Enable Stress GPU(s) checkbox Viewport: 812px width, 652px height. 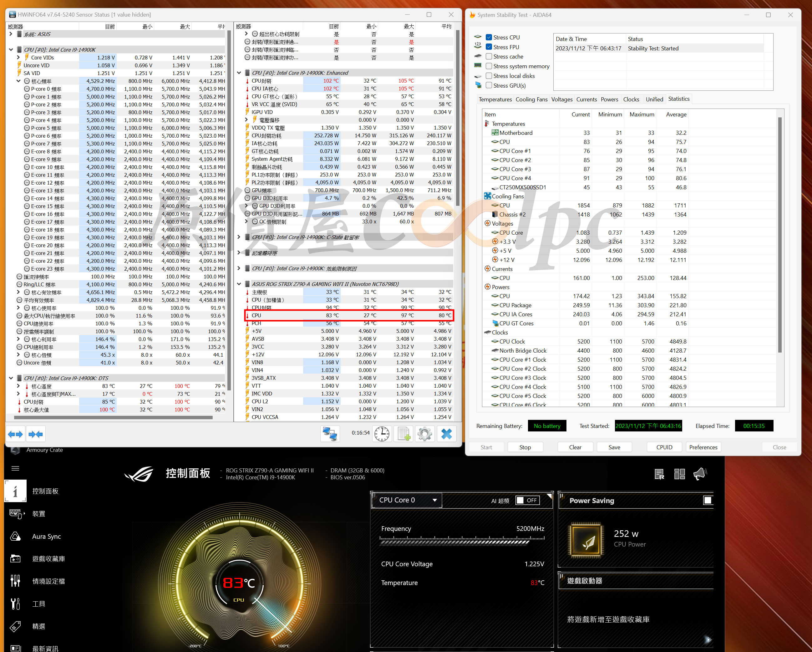point(489,85)
